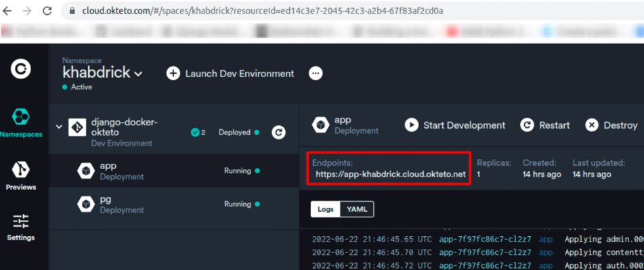
Task: Redeploy django-docker-okteto with the refresh icon
Action: pyautogui.click(x=278, y=132)
